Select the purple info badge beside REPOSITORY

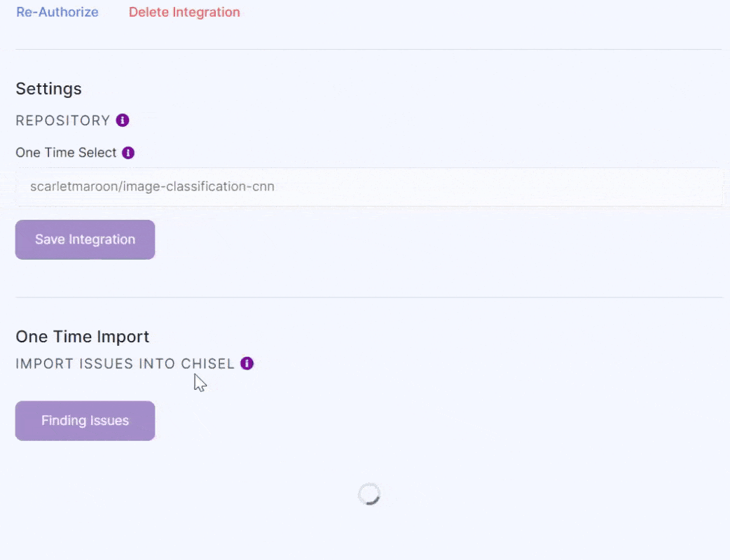[x=122, y=120]
